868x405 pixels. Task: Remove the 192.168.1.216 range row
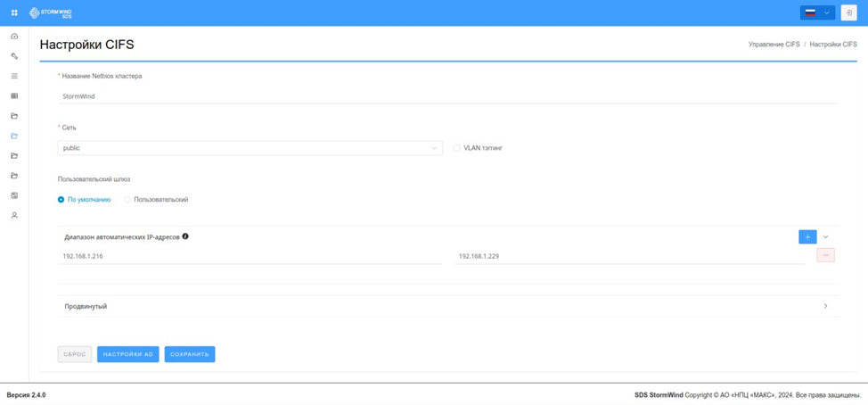[x=825, y=255]
